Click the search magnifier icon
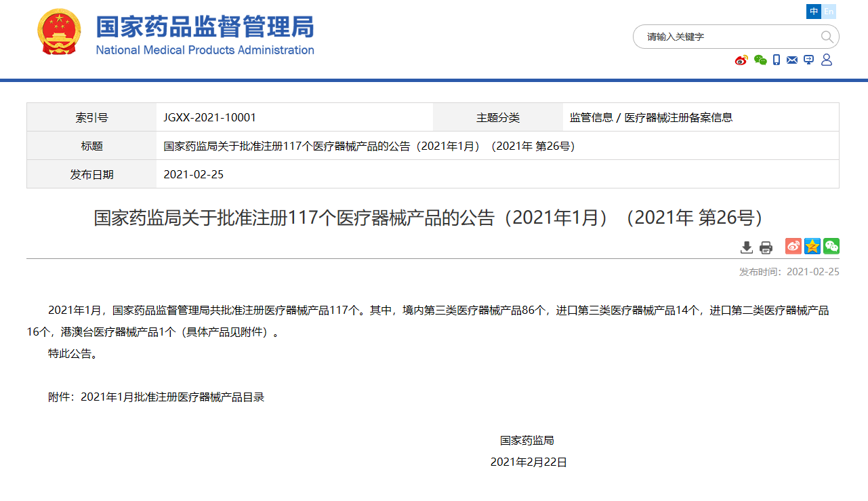868x501 pixels. point(827,37)
